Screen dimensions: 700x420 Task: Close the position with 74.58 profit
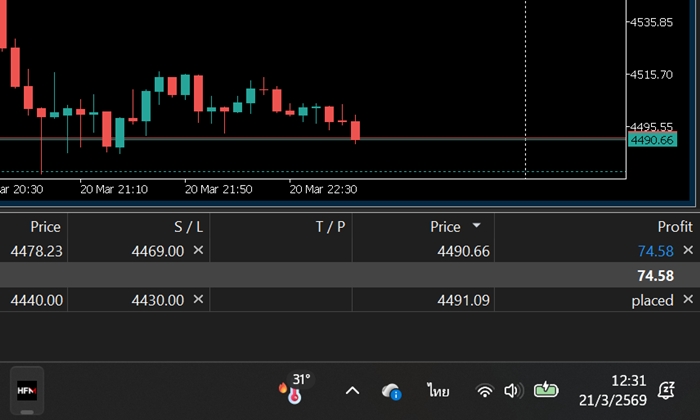[687, 250]
